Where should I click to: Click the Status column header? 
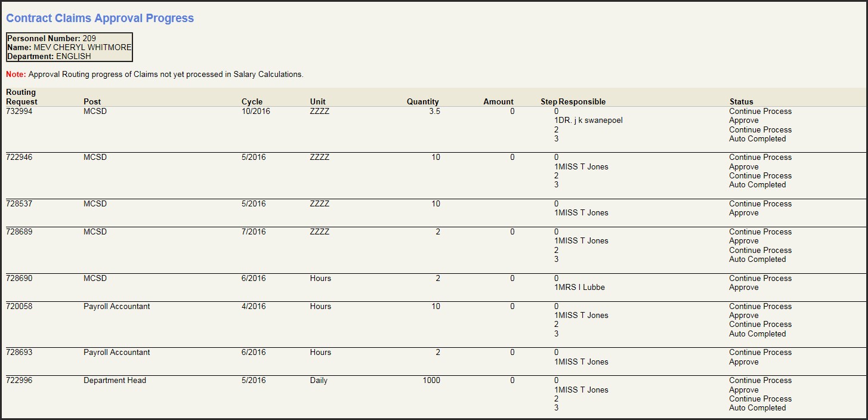(741, 102)
